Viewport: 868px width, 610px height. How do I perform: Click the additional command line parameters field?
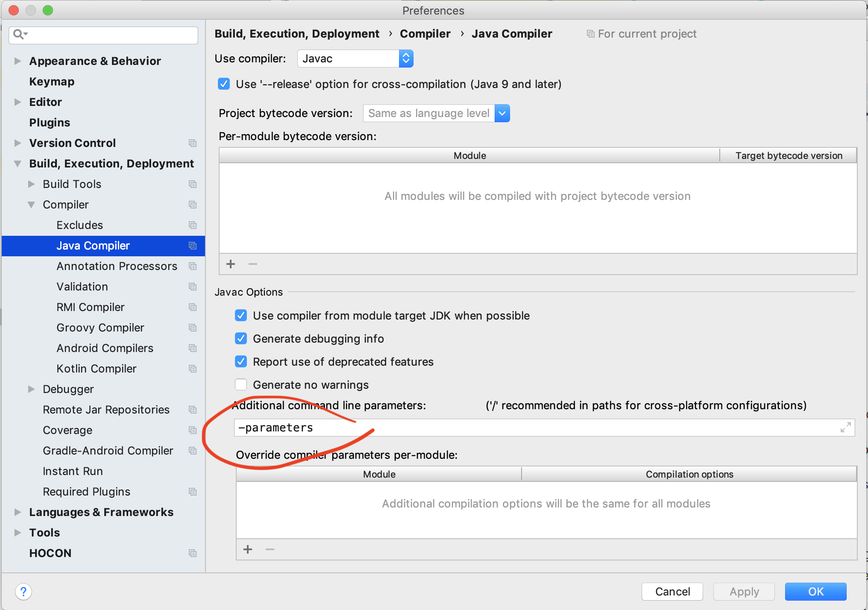point(534,428)
